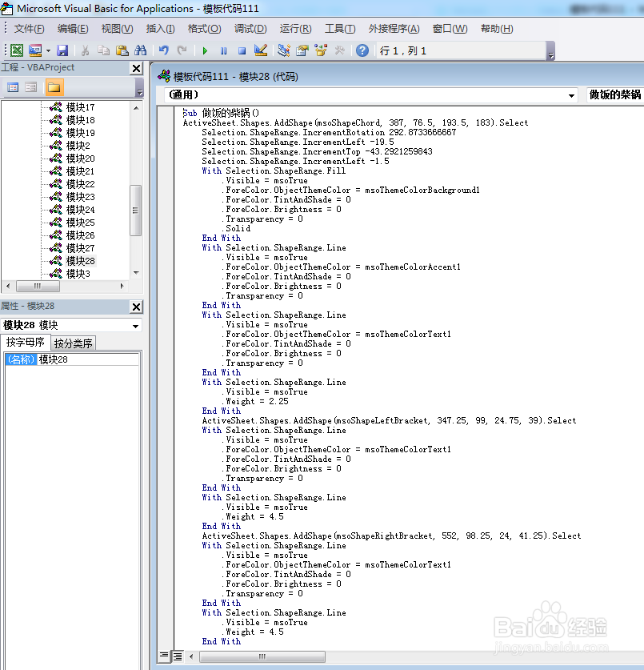Open the 插入(I) menu
The width and height of the screenshot is (644, 670).
click(x=160, y=29)
